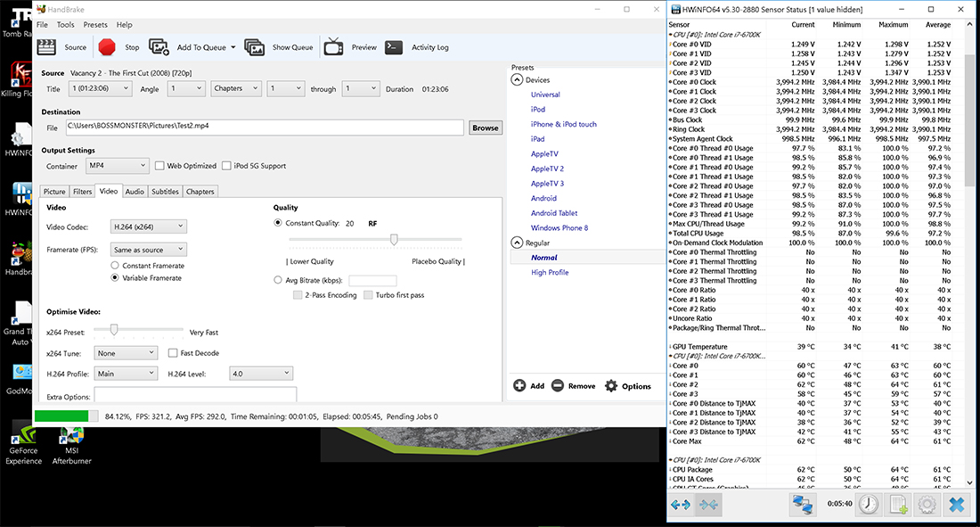Viewport: 980px width, 527px height.
Task: Click the Add preset plus icon
Action: pyautogui.click(x=519, y=385)
